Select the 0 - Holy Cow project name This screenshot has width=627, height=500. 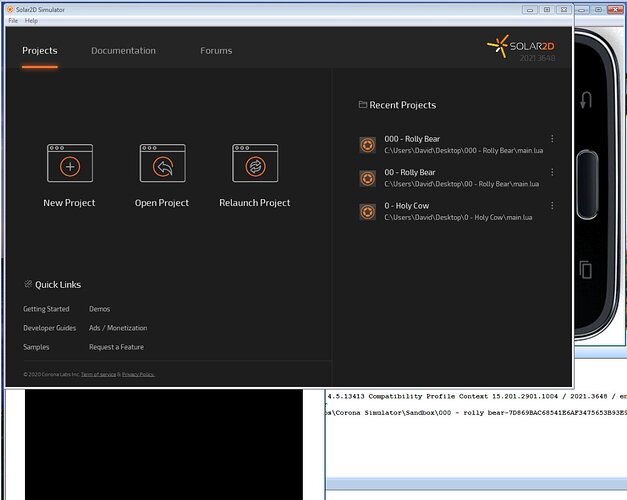[x=407, y=206]
